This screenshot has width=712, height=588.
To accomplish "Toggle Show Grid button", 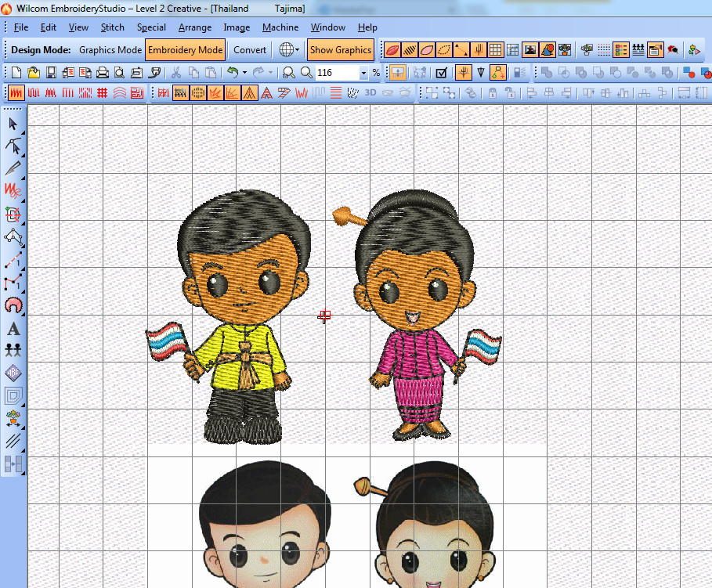I will [495, 50].
